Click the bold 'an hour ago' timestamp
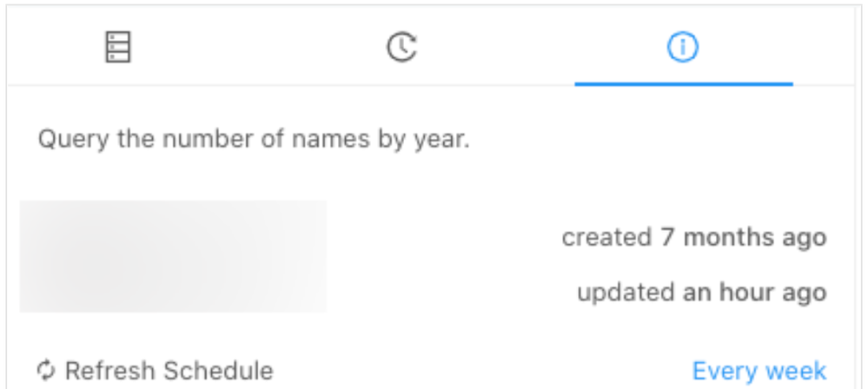Screen dimensions: 868x389 754,292
